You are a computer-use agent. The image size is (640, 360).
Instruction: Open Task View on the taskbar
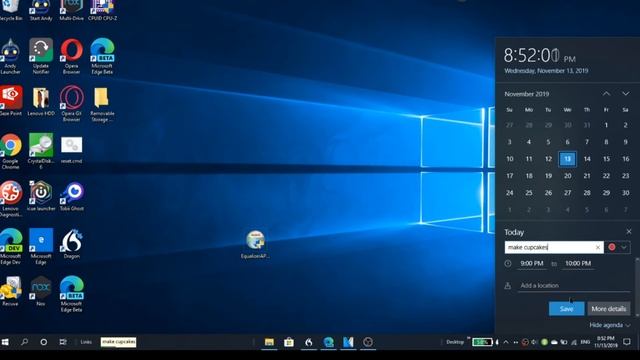(63, 342)
